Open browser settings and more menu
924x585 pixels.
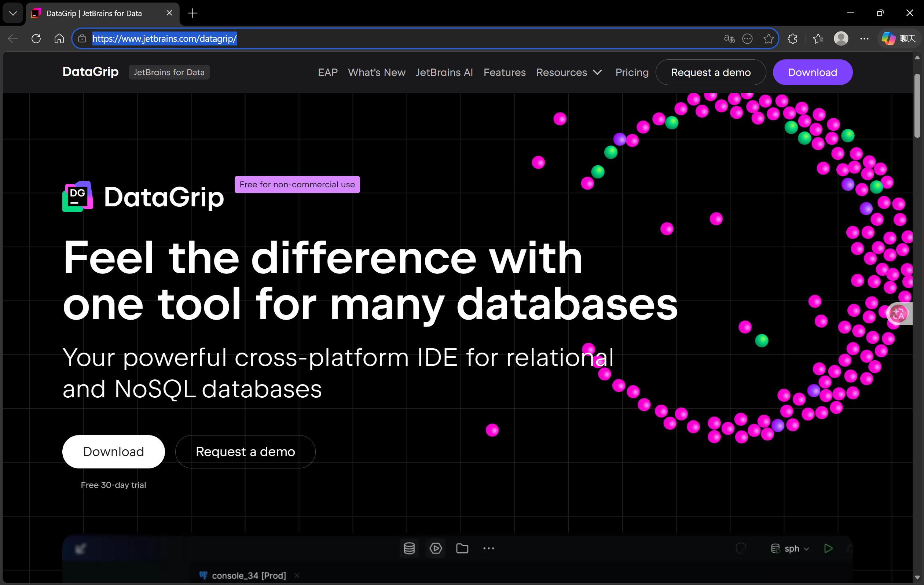point(864,38)
